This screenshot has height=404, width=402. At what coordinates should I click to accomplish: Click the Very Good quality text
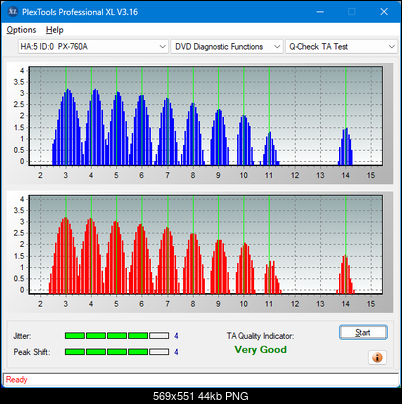click(260, 350)
